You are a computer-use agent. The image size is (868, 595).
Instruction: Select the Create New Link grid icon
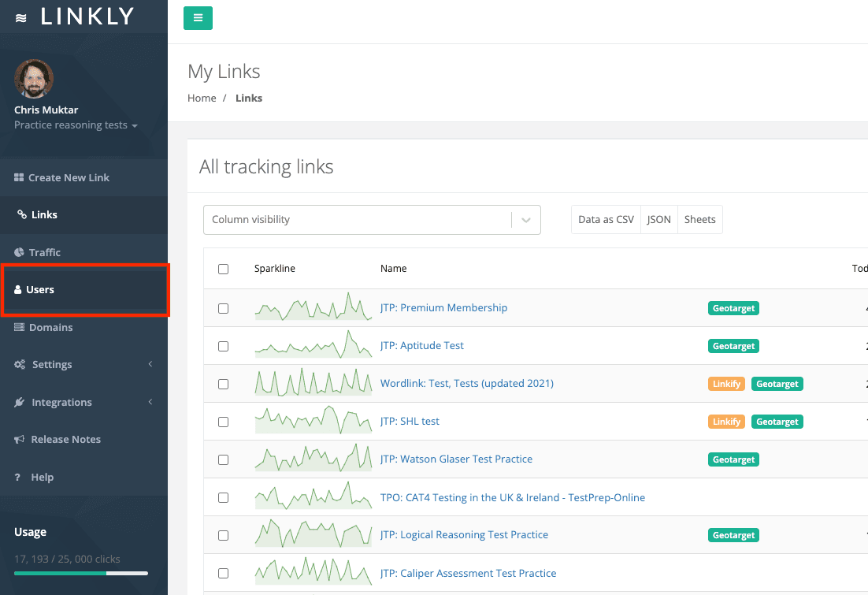(19, 177)
